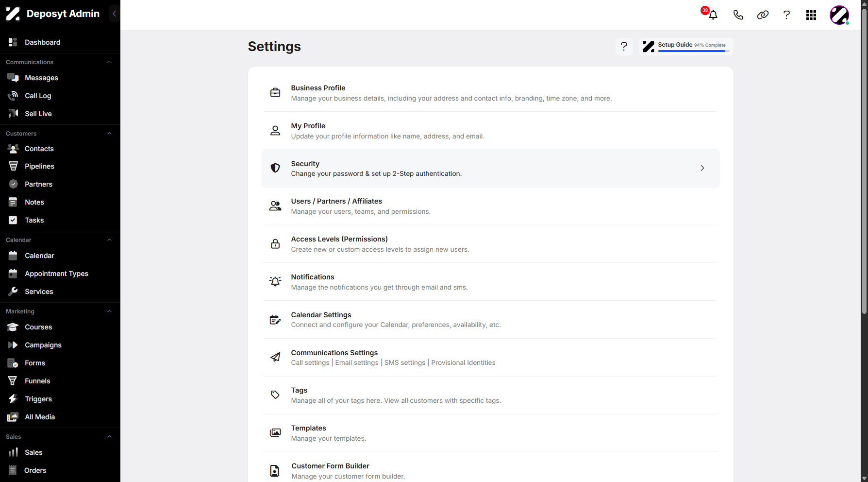Open the notifications bell icon

click(713, 15)
